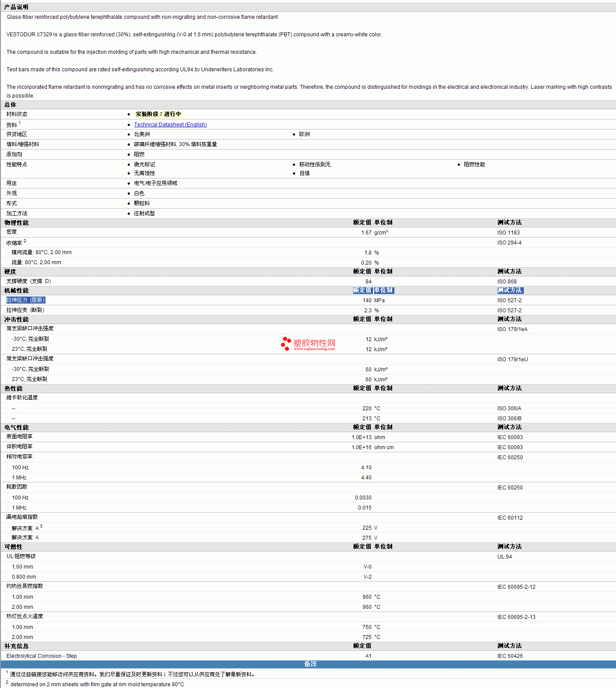Click the 冲击性能 section header

(x=16, y=319)
